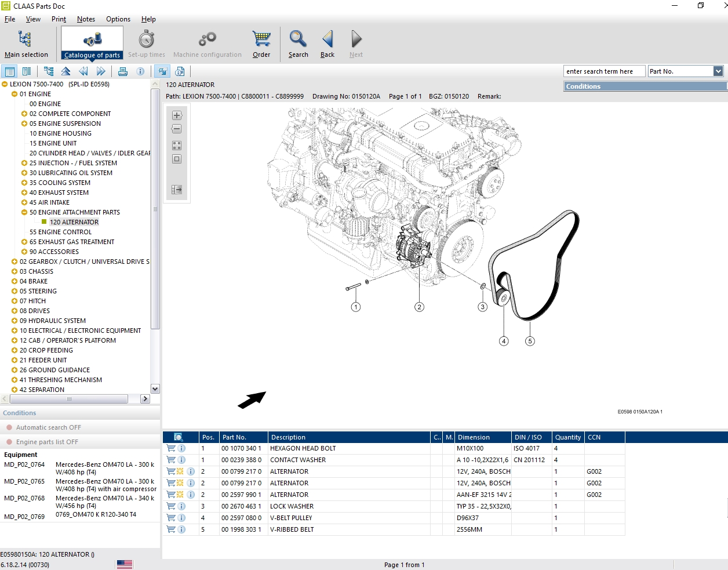Expand the 35 COOLING SYSTEM node
The image size is (728, 570).
[x=24, y=183]
